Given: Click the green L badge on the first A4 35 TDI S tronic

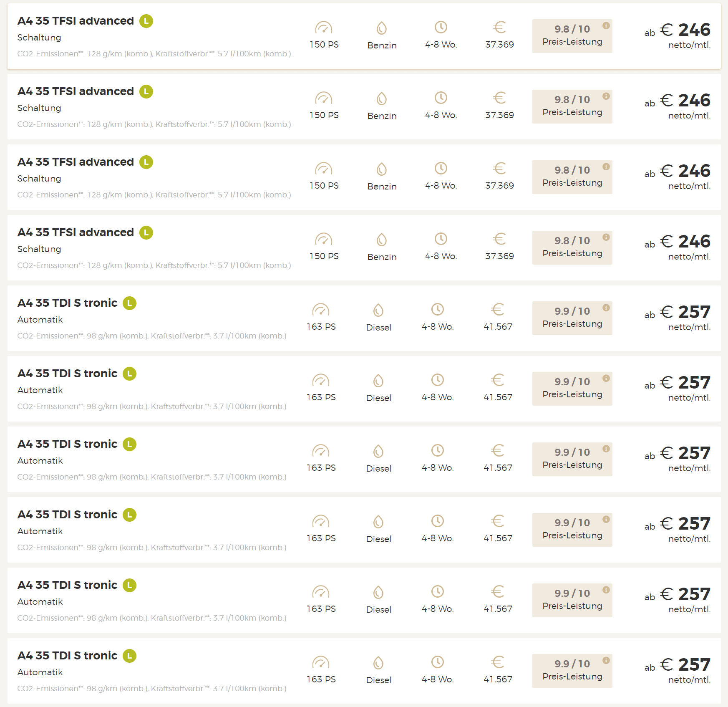Looking at the screenshot, I should pos(130,303).
